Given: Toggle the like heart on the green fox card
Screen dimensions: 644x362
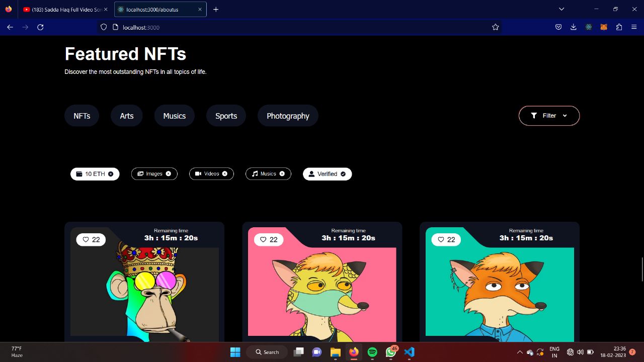Looking at the screenshot, I should coord(440,239).
